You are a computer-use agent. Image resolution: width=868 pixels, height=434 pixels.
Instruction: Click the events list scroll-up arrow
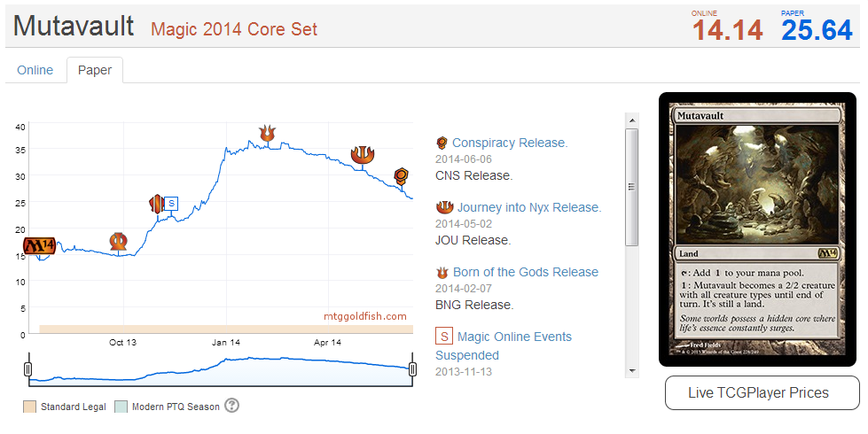pyautogui.click(x=631, y=119)
